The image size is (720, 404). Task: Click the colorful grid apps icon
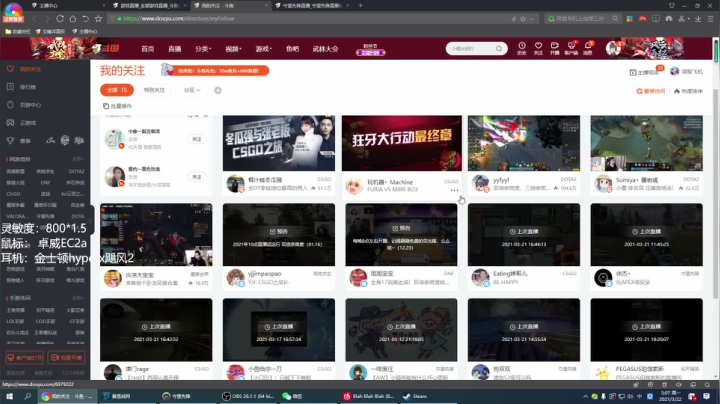point(630,19)
